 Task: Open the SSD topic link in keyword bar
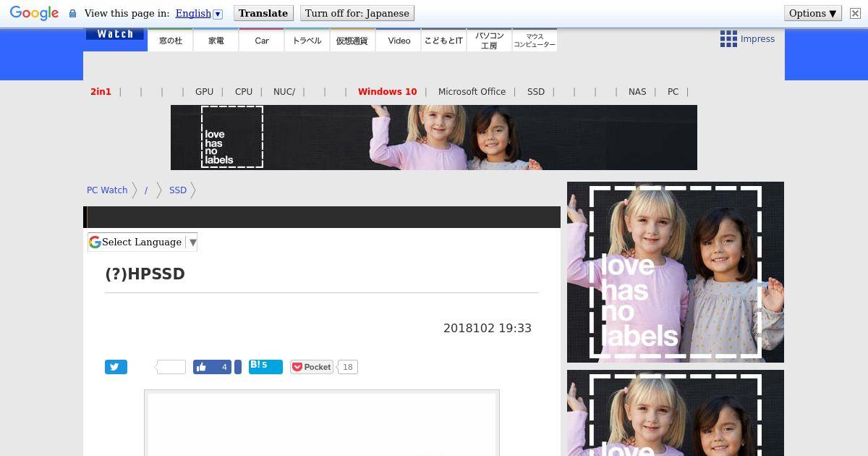coord(536,92)
